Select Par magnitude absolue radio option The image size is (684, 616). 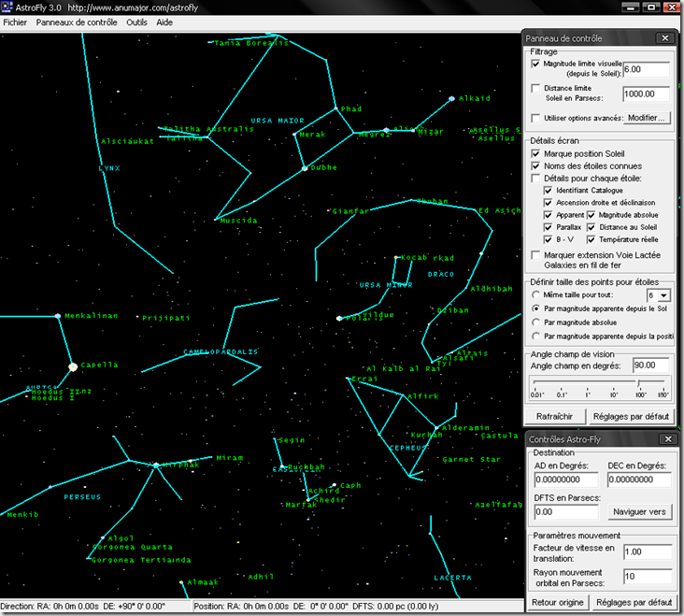(535, 322)
